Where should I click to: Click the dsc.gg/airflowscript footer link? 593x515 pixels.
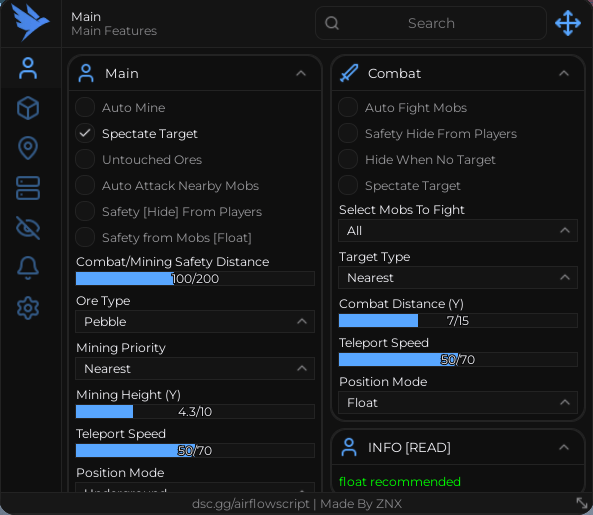point(250,504)
